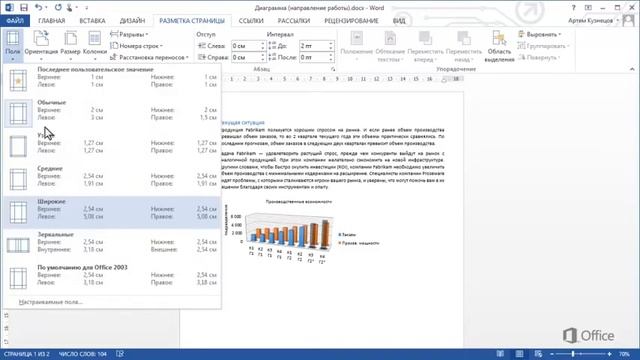The image size is (640, 360).
Task: Click the Слева indent spinner arrows
Action: point(263,46)
